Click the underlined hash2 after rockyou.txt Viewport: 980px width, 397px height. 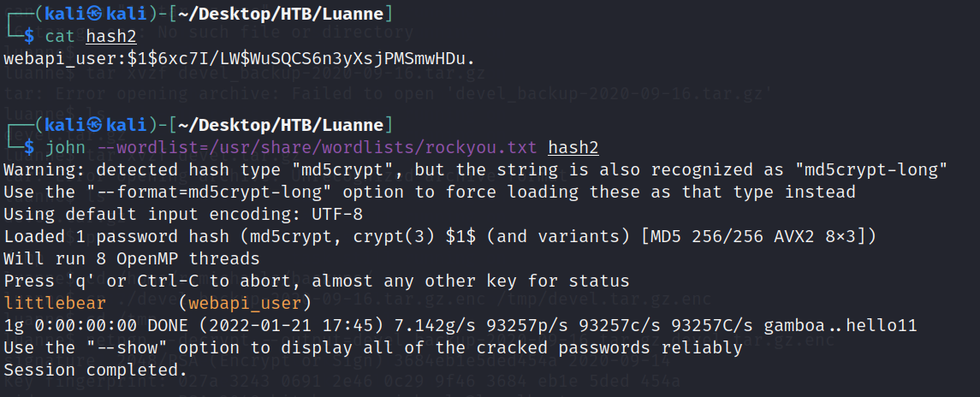(573, 148)
